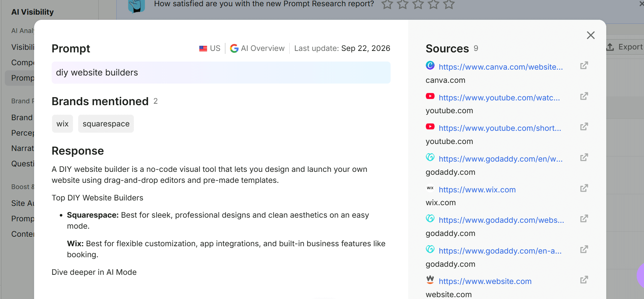Open godaddy.com/en/w external link icon
644x299 pixels.
tap(584, 158)
